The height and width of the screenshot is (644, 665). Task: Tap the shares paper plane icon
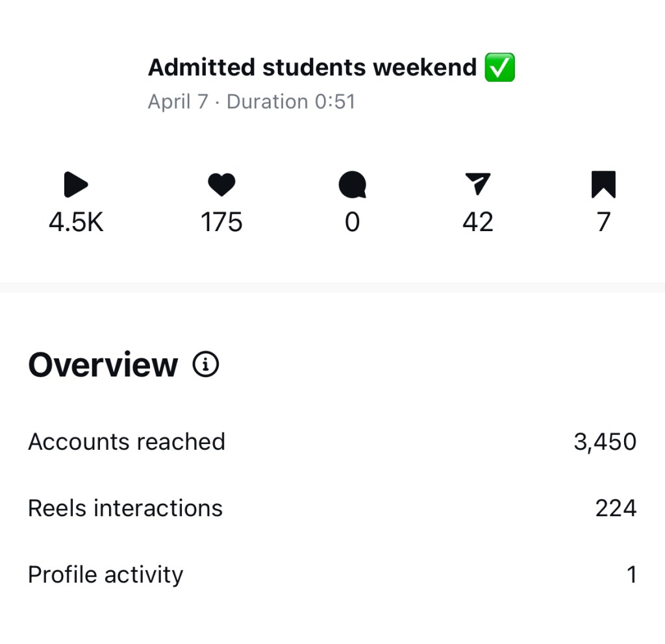point(478,184)
